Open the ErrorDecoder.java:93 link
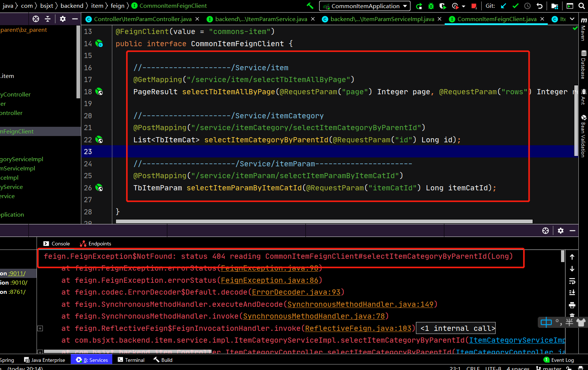Viewport: 588px width, 370px height. click(296, 292)
